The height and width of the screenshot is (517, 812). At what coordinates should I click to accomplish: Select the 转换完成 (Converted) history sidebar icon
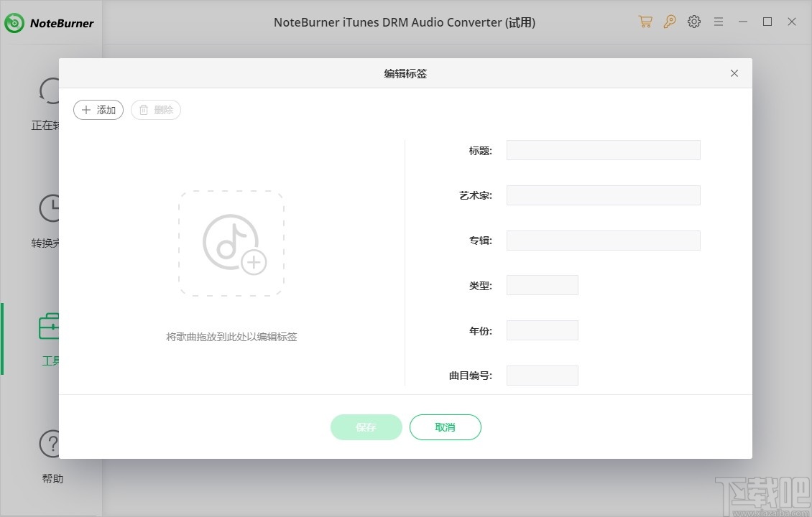pos(50,210)
